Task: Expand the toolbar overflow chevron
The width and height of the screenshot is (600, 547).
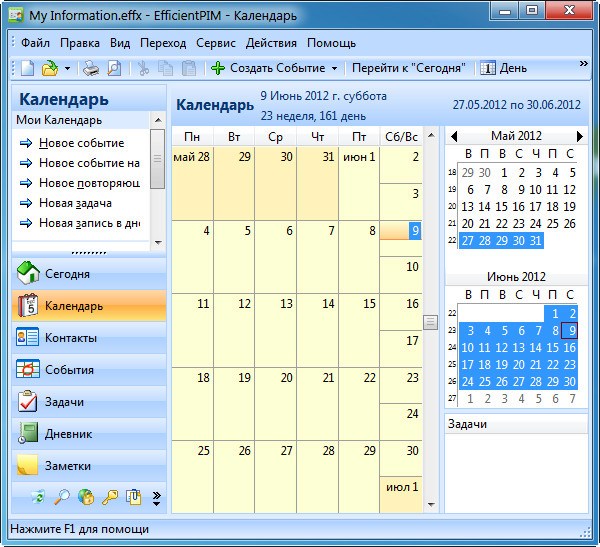Action: pos(584,64)
